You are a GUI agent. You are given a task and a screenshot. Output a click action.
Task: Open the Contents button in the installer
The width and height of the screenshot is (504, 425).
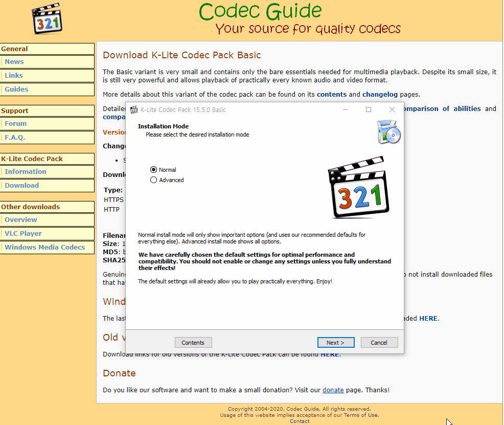[x=193, y=342]
